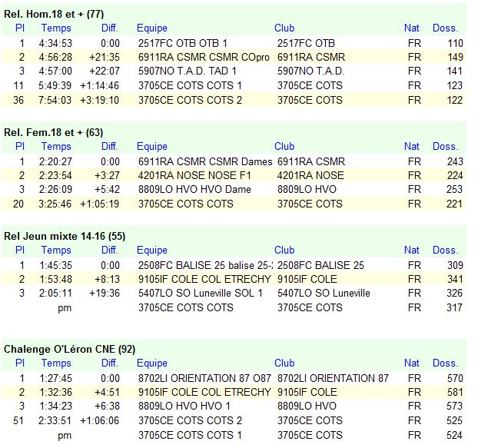Click "Club" column header in Rel Jeun mixte table

(284, 250)
